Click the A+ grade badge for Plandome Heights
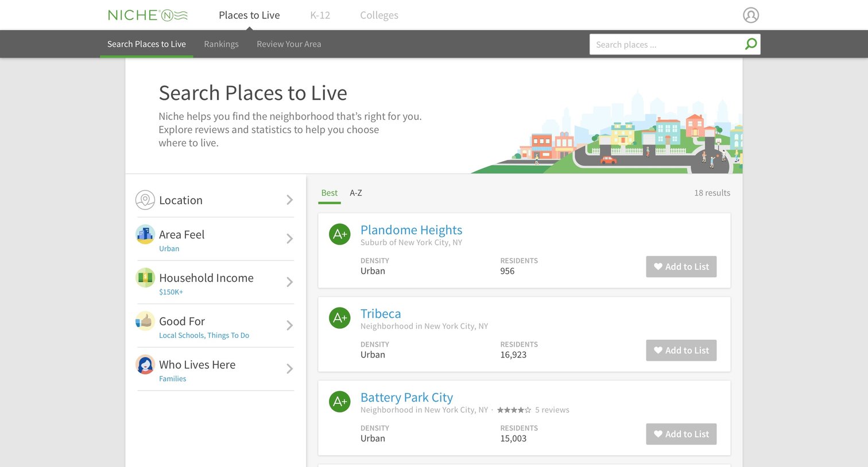Image resolution: width=868 pixels, height=467 pixels. (x=340, y=234)
